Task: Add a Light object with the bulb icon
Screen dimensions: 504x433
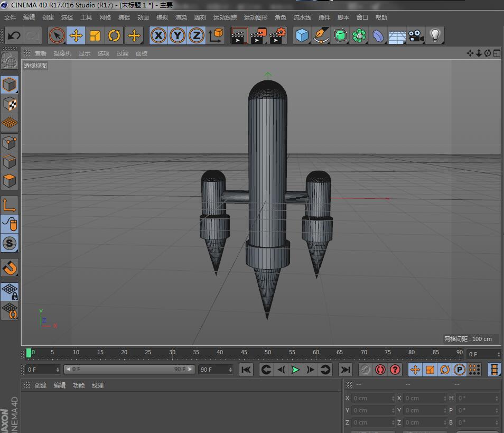Action: coord(435,36)
